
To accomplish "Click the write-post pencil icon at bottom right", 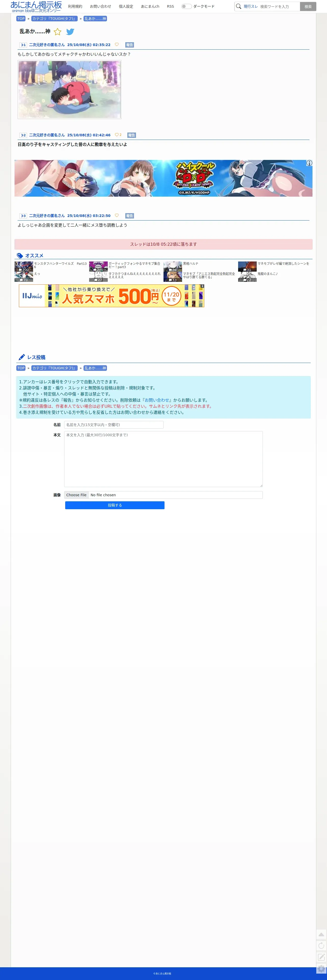I will pyautogui.click(x=321, y=957).
